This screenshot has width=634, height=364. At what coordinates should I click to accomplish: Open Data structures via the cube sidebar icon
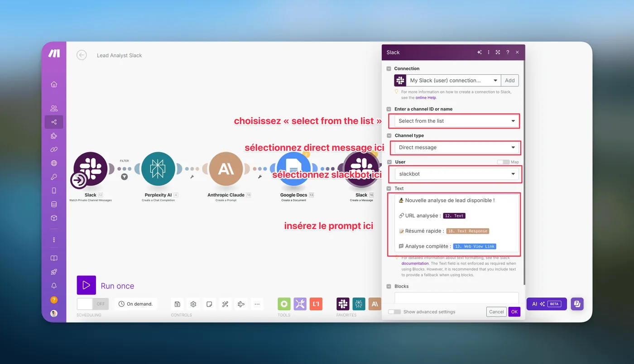(x=54, y=218)
